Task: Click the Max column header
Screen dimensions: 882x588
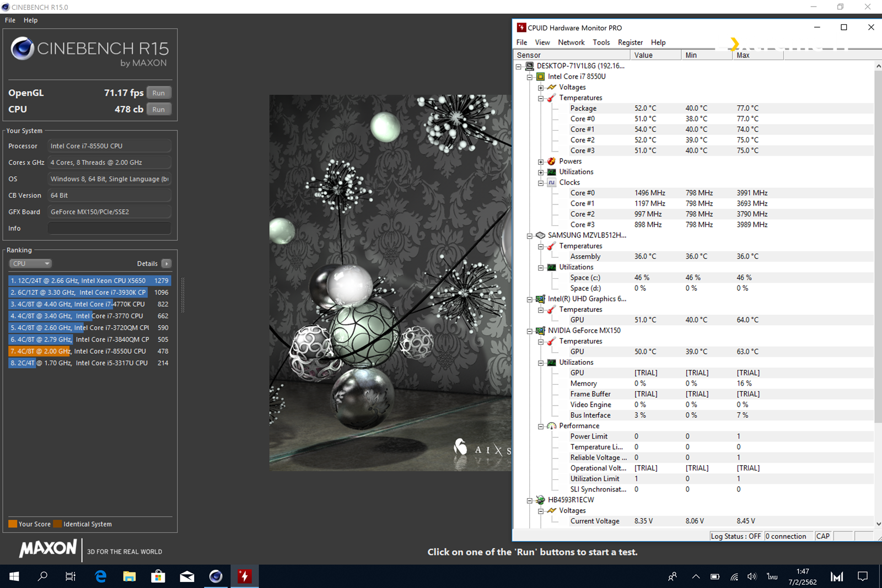Action: [x=758, y=55]
